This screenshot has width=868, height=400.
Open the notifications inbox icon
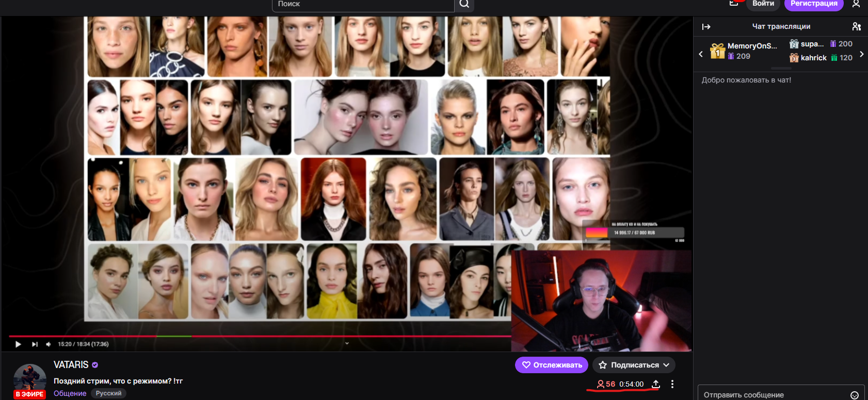pos(734,3)
